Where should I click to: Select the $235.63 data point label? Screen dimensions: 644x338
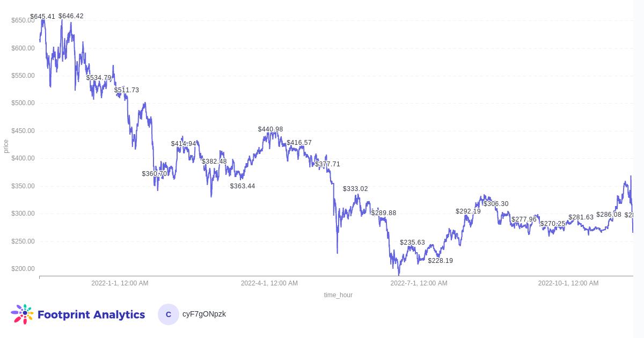point(412,243)
